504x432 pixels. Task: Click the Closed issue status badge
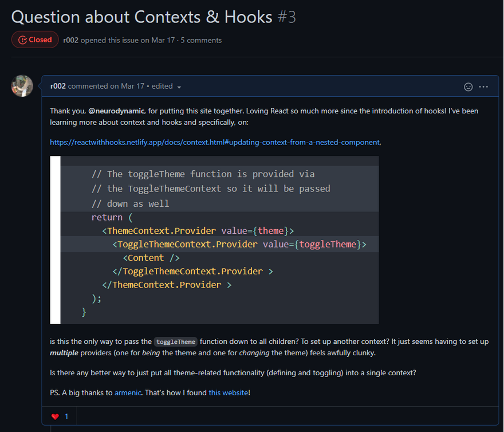click(35, 40)
